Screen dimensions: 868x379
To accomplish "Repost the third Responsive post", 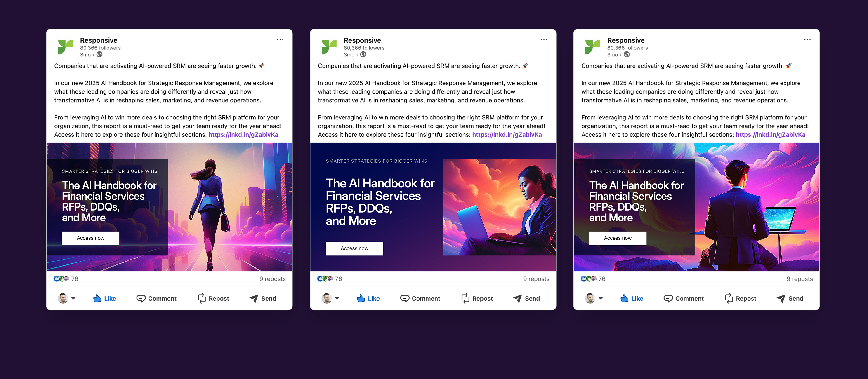I will pyautogui.click(x=740, y=298).
